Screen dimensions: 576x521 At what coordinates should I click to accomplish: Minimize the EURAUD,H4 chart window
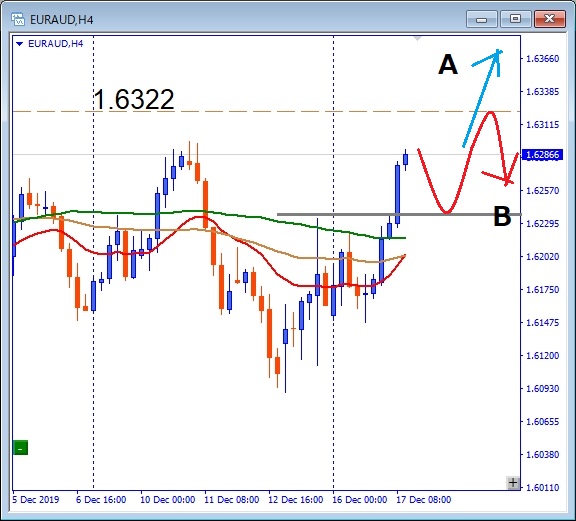(x=481, y=19)
